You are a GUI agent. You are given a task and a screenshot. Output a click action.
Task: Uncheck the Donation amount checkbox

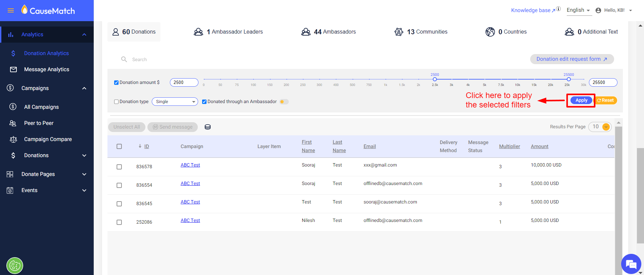[x=116, y=83]
